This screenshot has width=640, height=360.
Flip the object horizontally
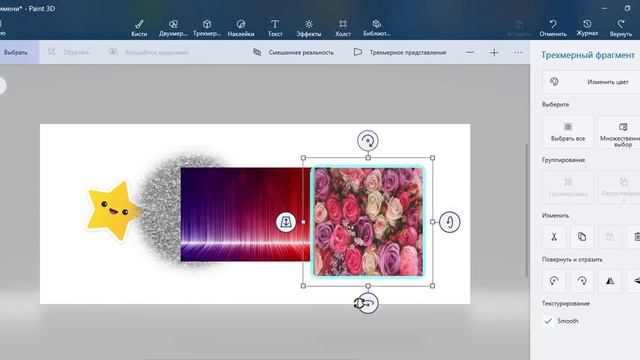(610, 281)
